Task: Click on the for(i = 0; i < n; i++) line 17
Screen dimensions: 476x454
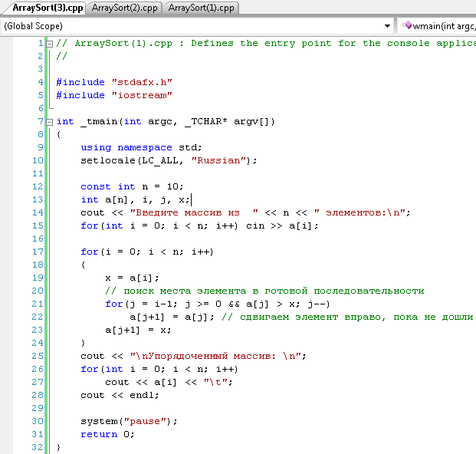Action: pos(147,252)
